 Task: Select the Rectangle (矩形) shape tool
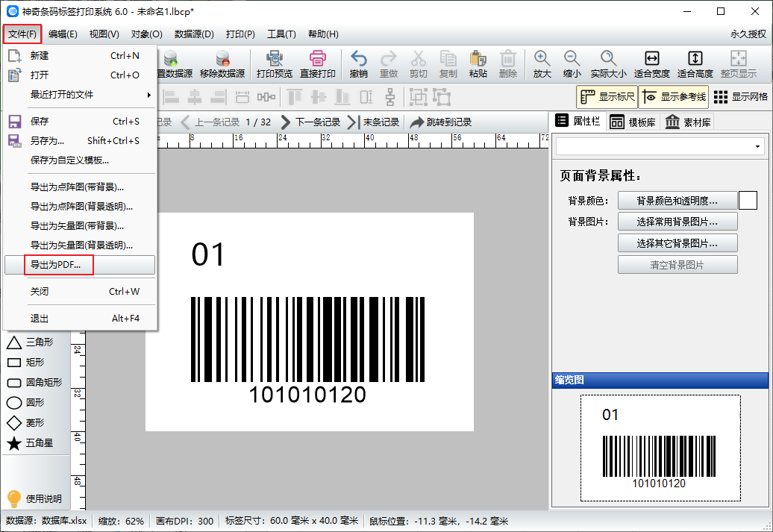click(25, 363)
